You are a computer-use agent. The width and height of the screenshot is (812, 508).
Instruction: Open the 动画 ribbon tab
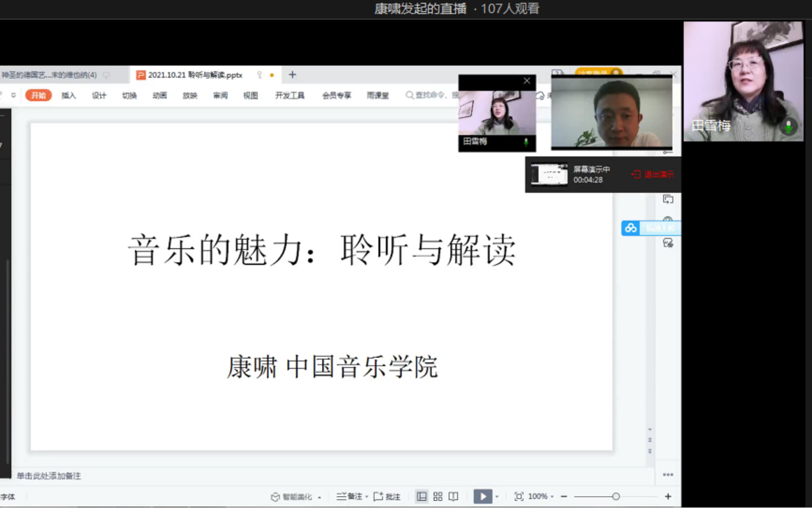[160, 95]
